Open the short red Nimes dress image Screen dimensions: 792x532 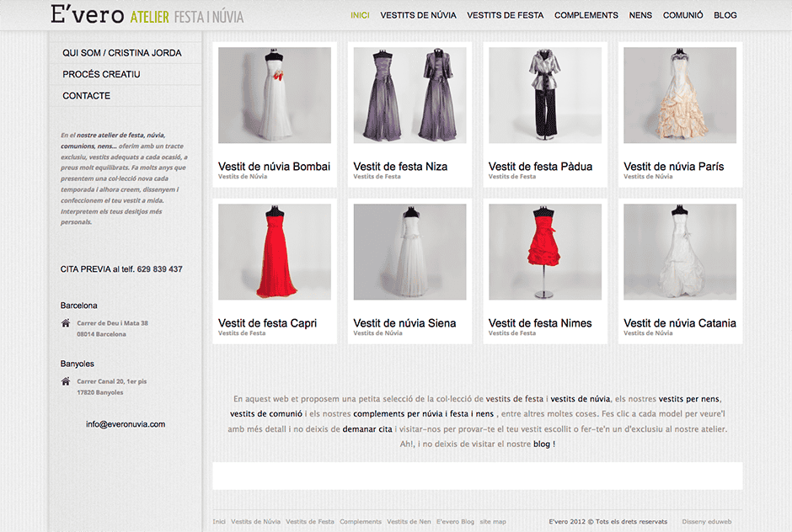click(544, 252)
